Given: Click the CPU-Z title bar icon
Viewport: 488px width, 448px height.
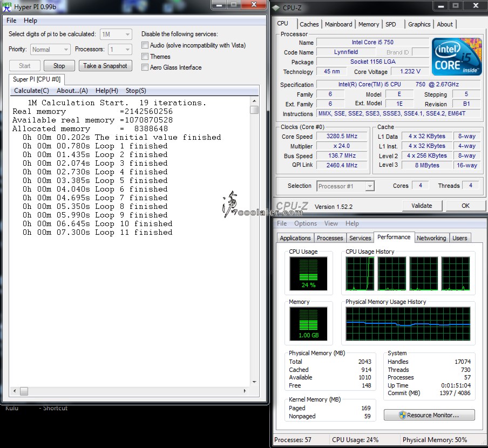Looking at the screenshot, I should pos(276,8).
